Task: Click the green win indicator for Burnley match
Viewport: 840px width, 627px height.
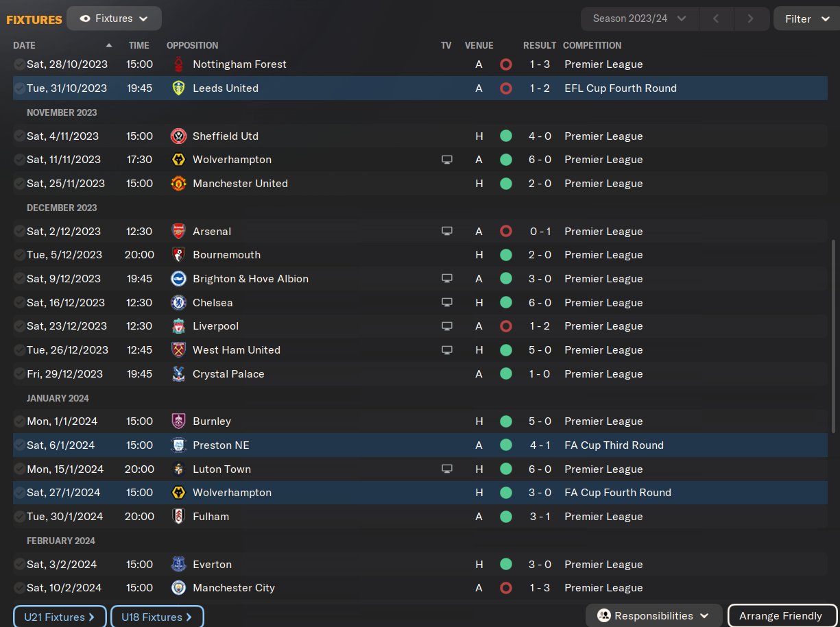Action: coord(506,421)
